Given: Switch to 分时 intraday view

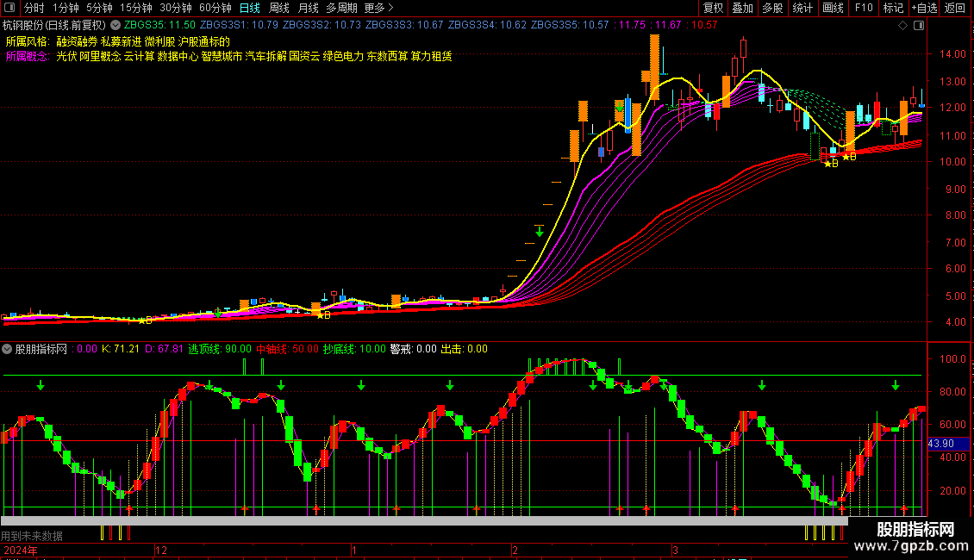Looking at the screenshot, I should [x=34, y=8].
